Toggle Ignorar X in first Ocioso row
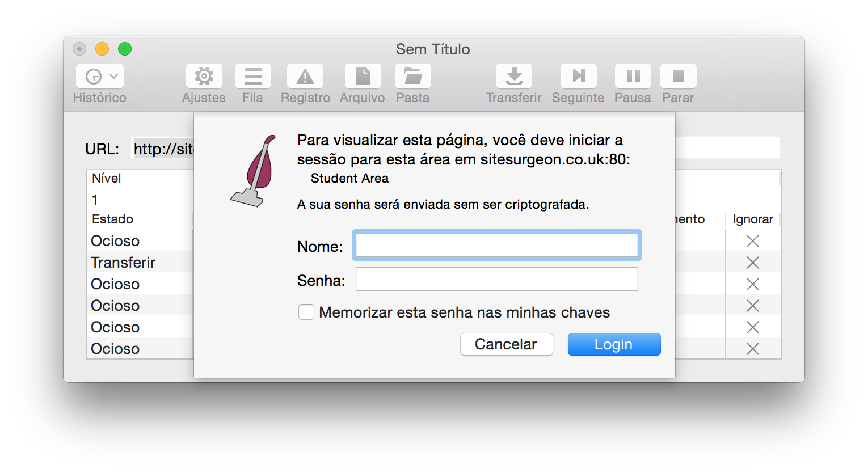 (752, 241)
